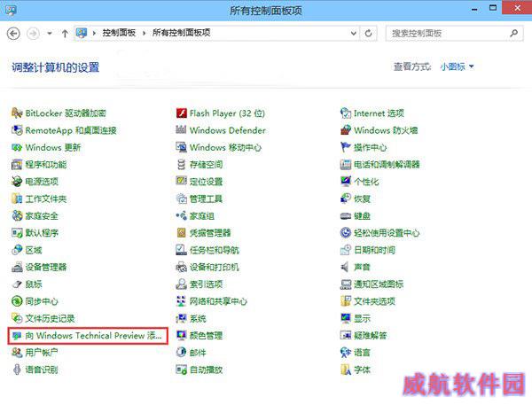Open the 网络和共享中心 icon
This screenshot has height=405, width=532.
click(x=181, y=301)
